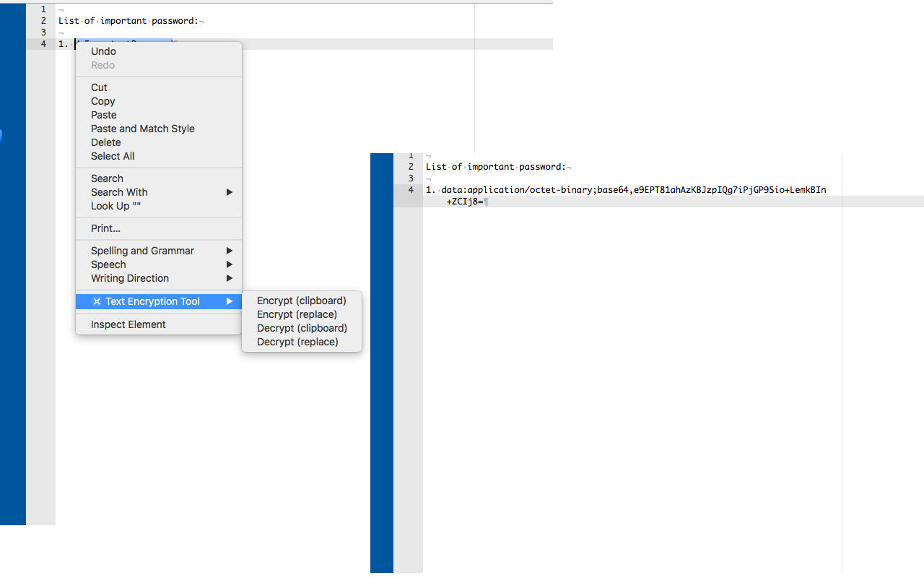The height and width of the screenshot is (578, 924).
Task: Choose Paste from the context menu
Action: 103,115
